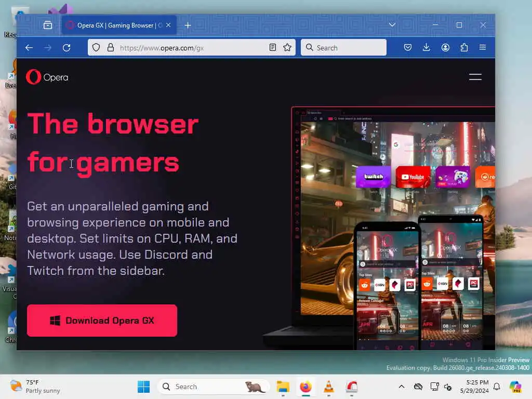Reload the Opera GX page

pos(66,47)
